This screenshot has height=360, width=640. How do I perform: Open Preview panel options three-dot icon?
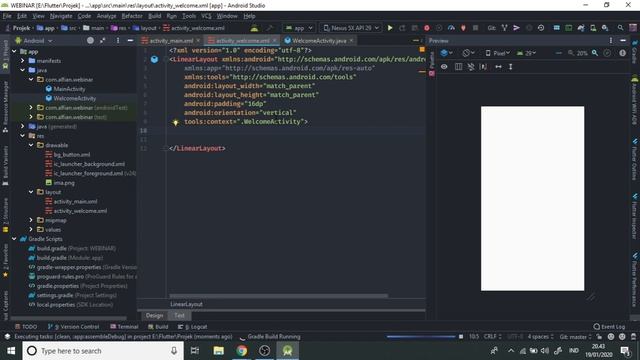coord(611,40)
